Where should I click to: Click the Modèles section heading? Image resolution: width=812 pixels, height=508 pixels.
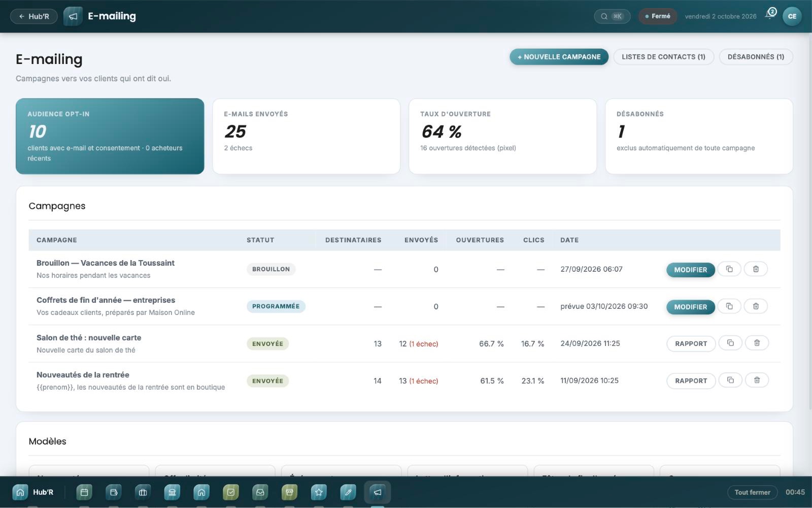click(48, 441)
